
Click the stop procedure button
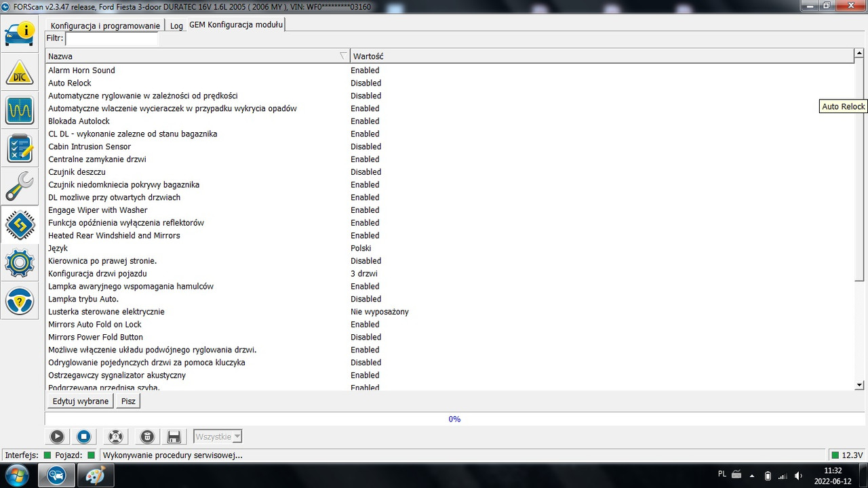tap(83, 437)
